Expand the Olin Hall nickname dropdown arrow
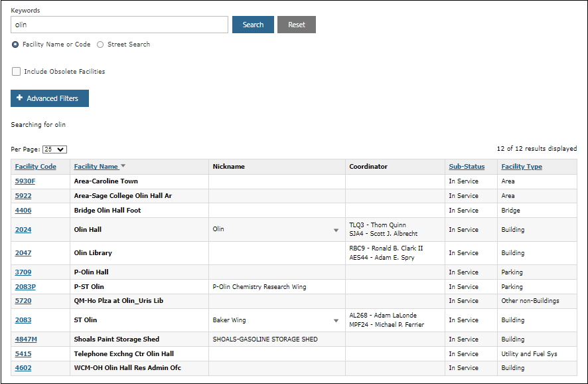588x384 pixels. pyautogui.click(x=336, y=230)
